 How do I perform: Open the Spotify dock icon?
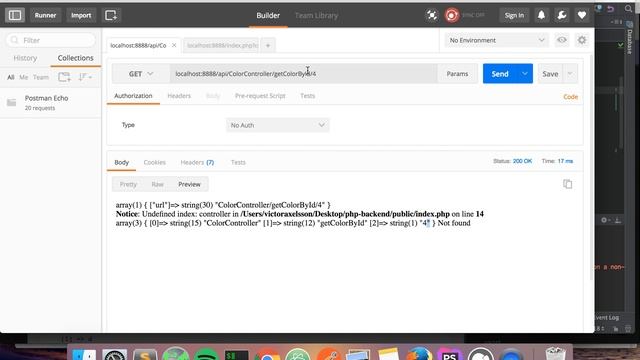click(x=206, y=355)
